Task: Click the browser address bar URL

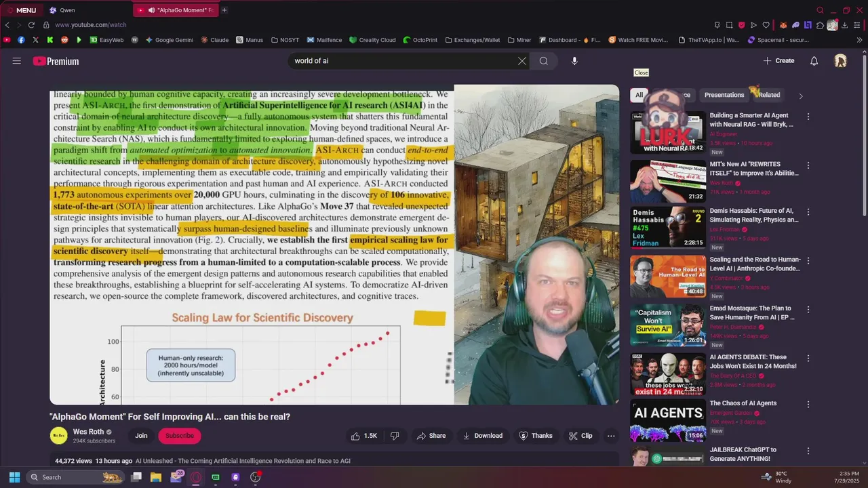Action: coord(91,25)
